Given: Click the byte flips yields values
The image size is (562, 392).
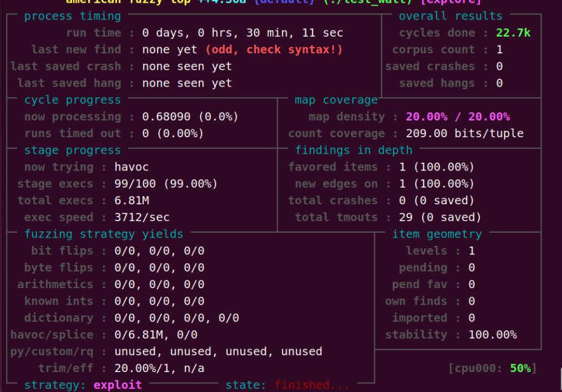Looking at the screenshot, I should pos(159,268).
